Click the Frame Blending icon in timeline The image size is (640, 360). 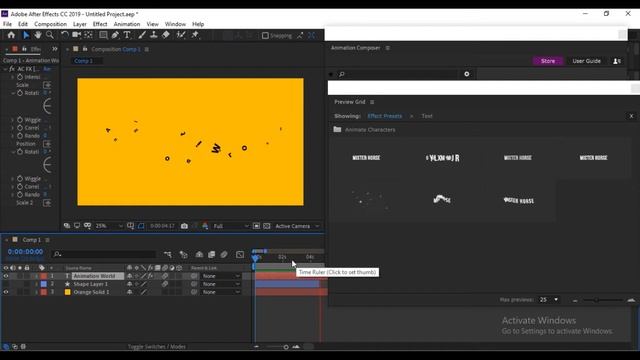click(211, 254)
